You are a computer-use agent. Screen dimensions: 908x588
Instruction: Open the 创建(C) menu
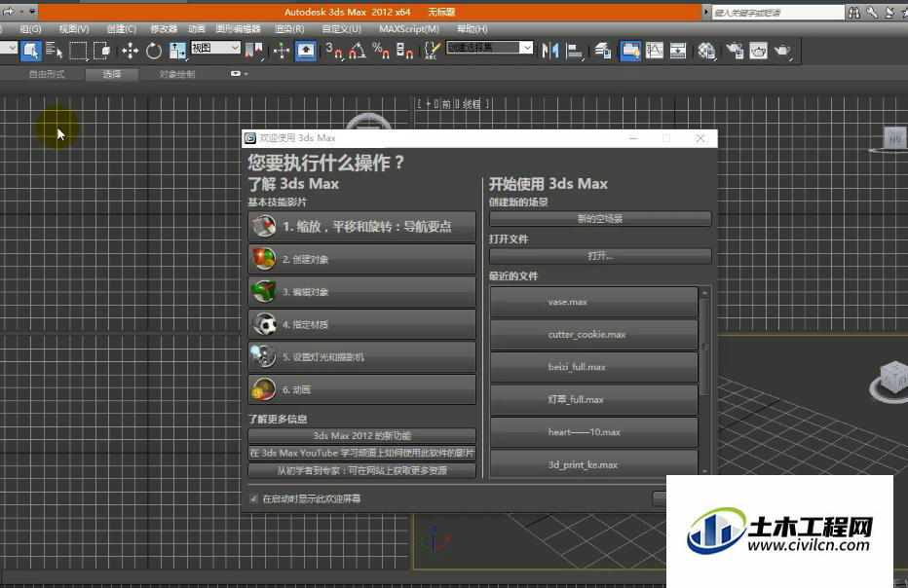pos(122,29)
